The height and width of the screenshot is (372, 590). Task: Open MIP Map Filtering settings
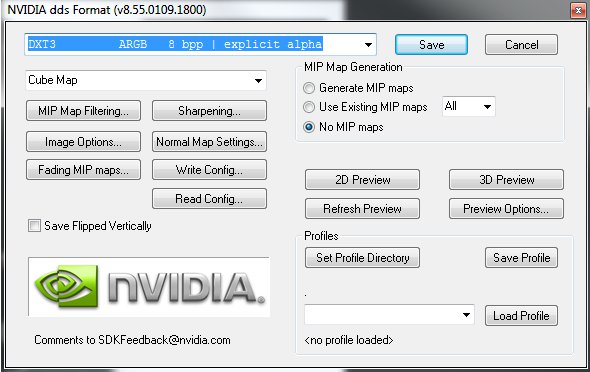point(84,111)
